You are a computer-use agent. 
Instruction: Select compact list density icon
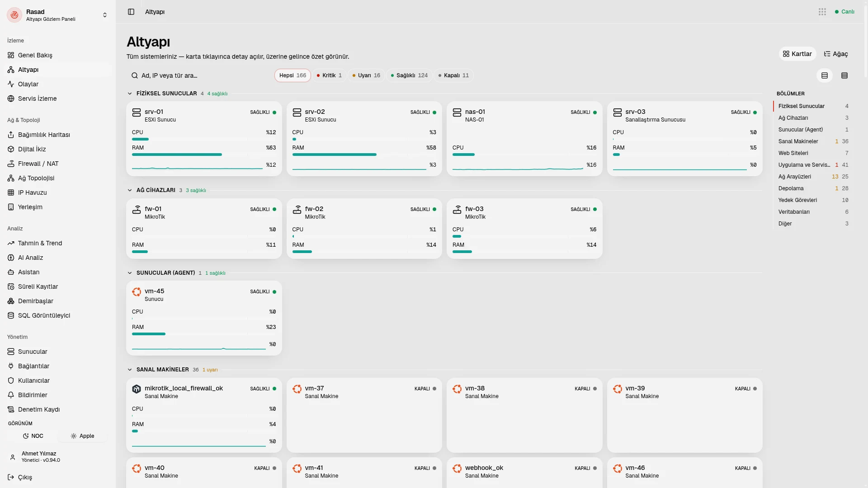(x=825, y=75)
